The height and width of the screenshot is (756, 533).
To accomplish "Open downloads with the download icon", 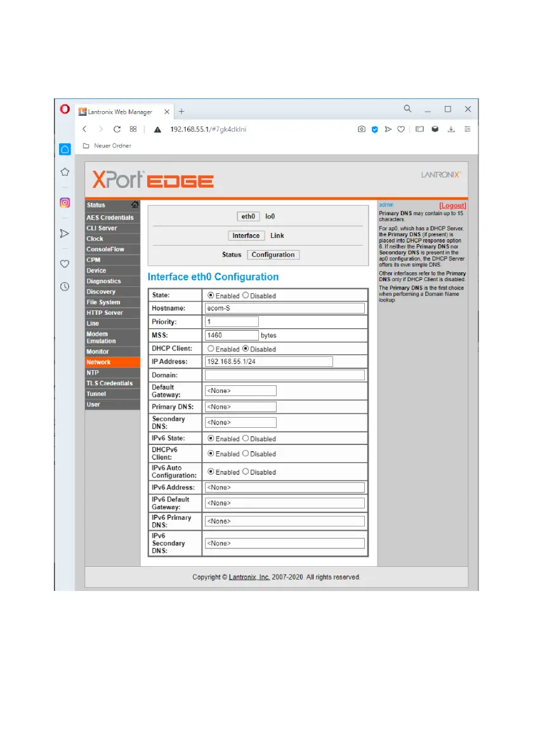I will [451, 129].
